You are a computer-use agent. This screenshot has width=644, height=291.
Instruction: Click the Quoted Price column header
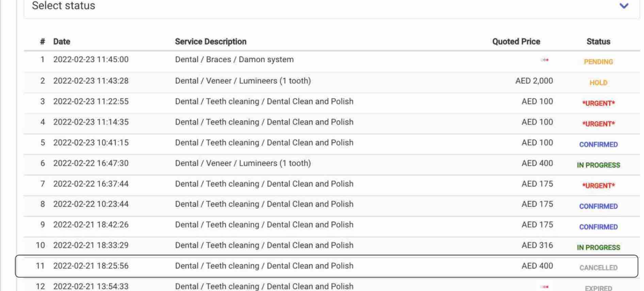[516, 41]
